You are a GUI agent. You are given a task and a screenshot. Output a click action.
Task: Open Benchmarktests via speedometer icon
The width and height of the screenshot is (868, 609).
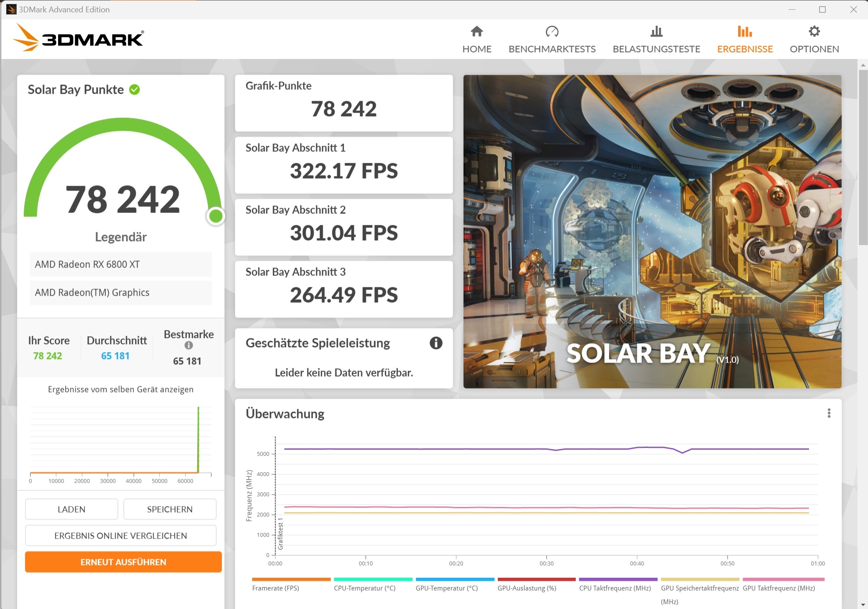[x=552, y=32]
